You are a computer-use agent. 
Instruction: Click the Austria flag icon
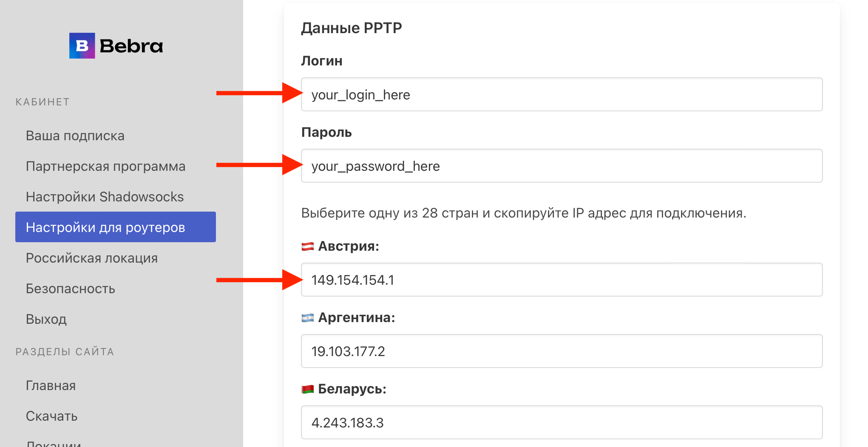click(x=307, y=246)
